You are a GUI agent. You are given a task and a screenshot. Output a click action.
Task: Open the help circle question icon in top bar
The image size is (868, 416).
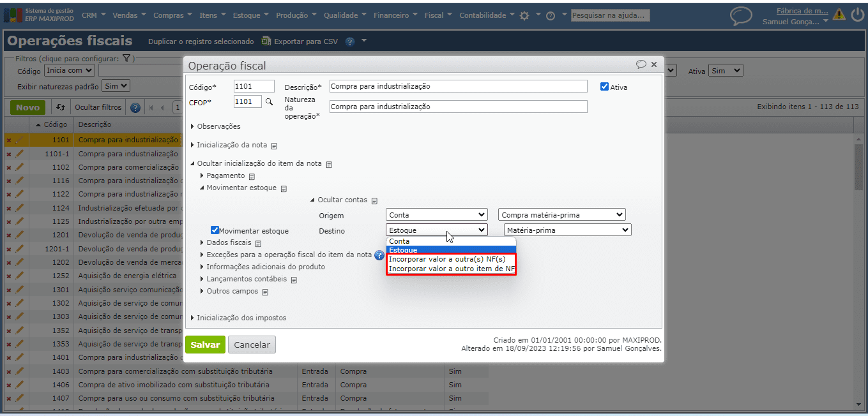coord(551,15)
